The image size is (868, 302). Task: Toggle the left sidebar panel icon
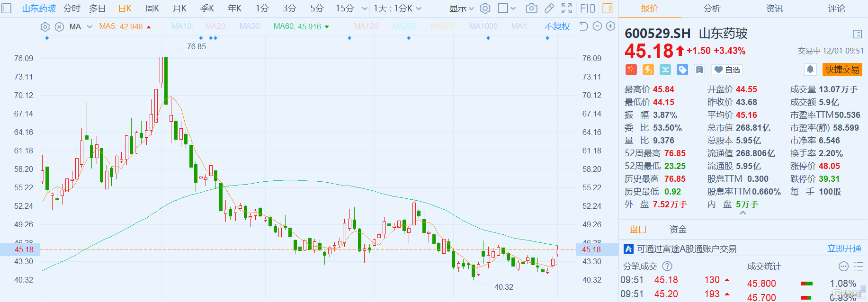(7, 9)
